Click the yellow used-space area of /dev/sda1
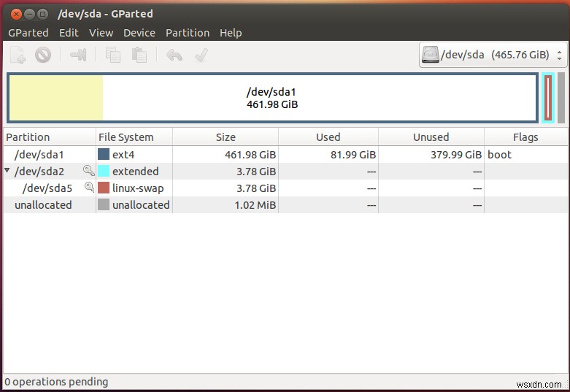570x392 pixels. point(56,98)
